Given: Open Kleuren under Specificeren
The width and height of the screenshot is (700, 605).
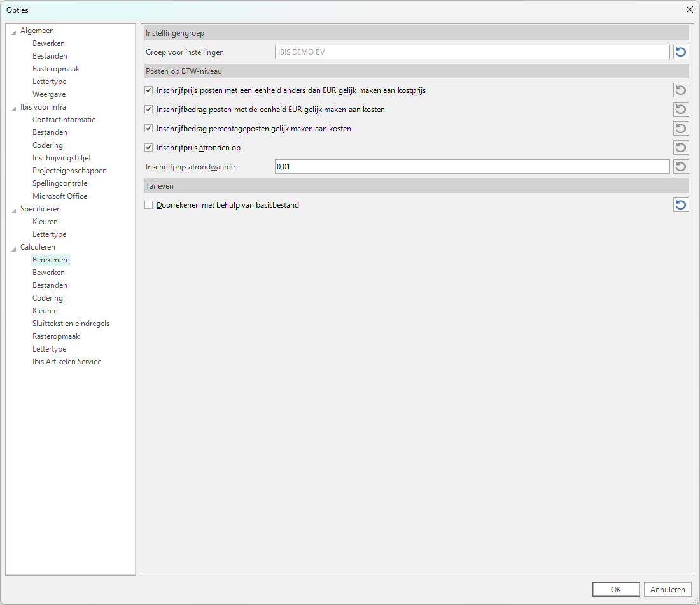Looking at the screenshot, I should (x=45, y=222).
